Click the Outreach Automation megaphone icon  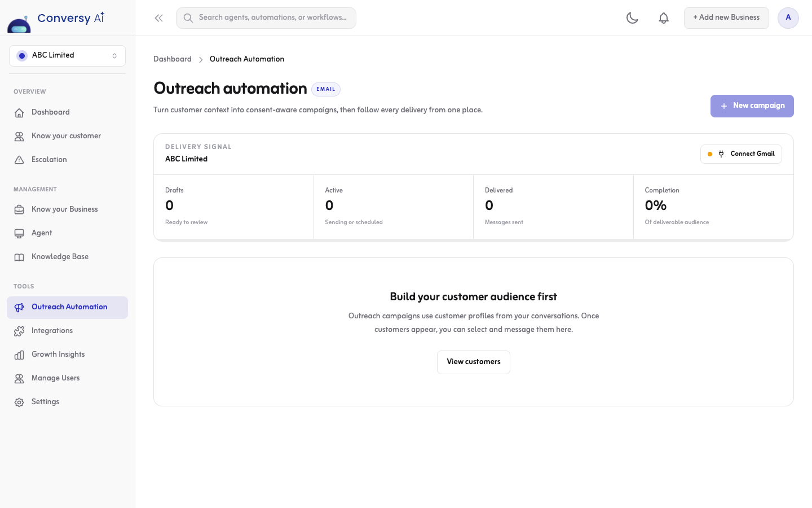point(19,307)
